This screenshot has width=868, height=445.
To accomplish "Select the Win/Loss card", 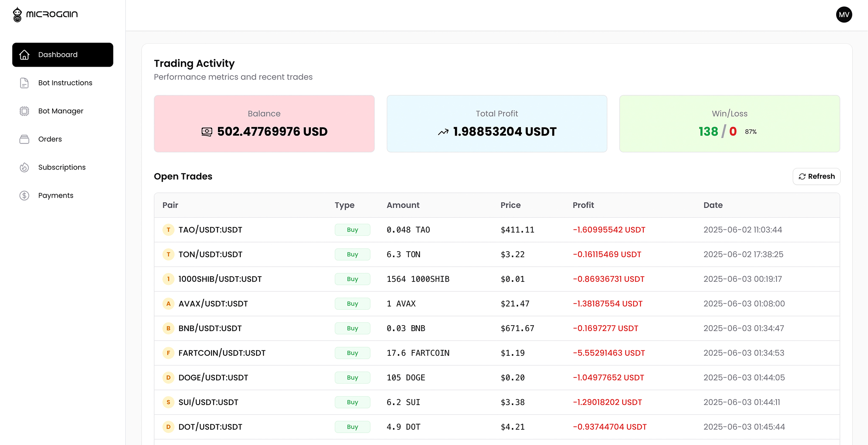I will point(730,124).
